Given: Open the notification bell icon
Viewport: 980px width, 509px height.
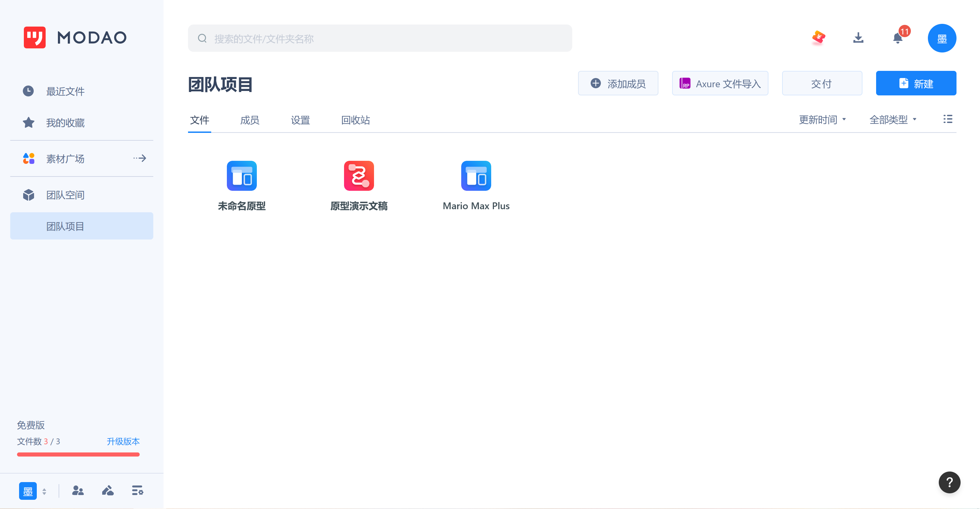Looking at the screenshot, I should (898, 38).
